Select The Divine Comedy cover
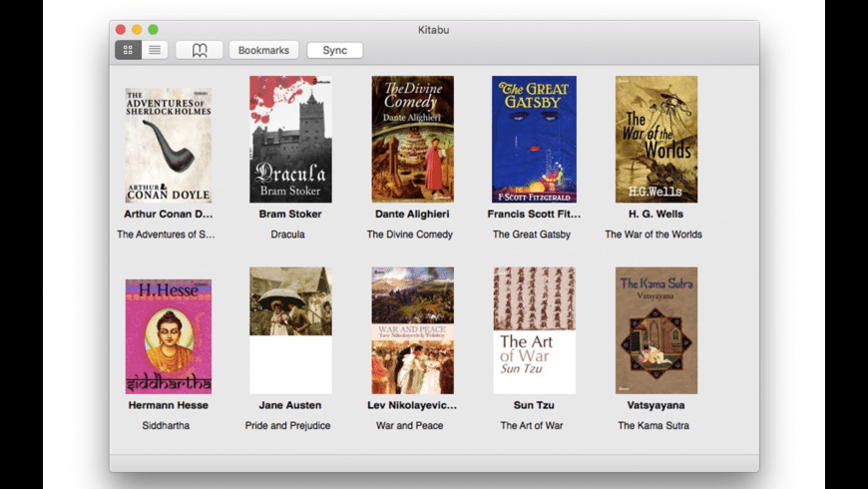 coord(412,139)
